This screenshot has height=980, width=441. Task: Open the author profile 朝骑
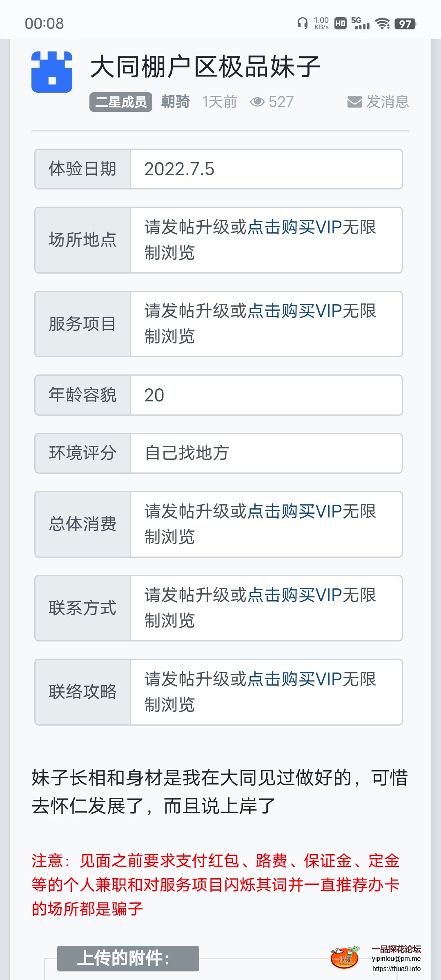176,102
